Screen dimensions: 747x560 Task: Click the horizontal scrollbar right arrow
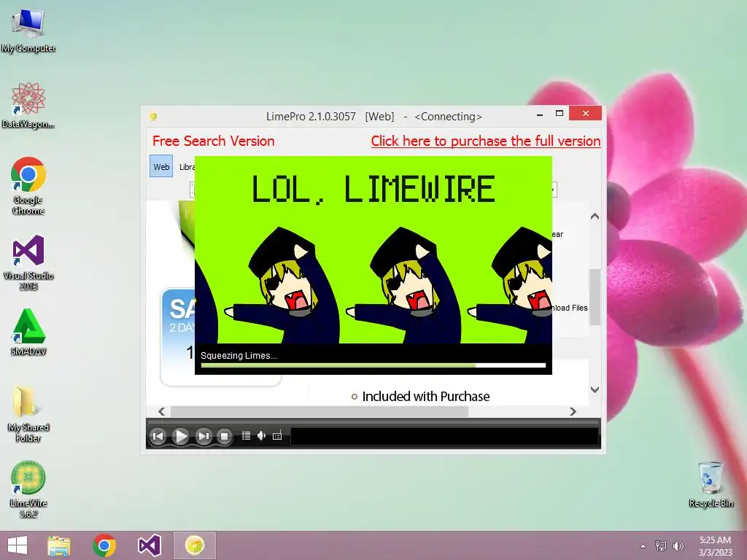click(x=573, y=411)
